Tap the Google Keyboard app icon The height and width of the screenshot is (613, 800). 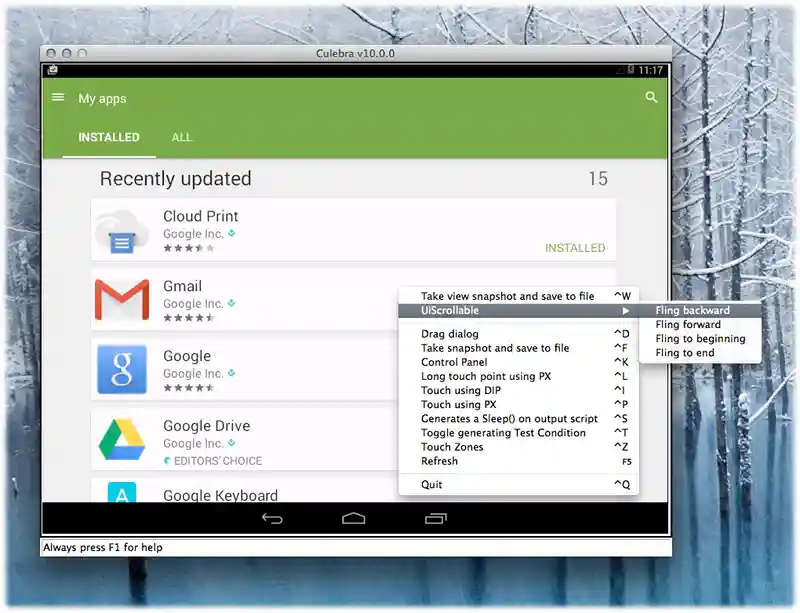[122, 492]
